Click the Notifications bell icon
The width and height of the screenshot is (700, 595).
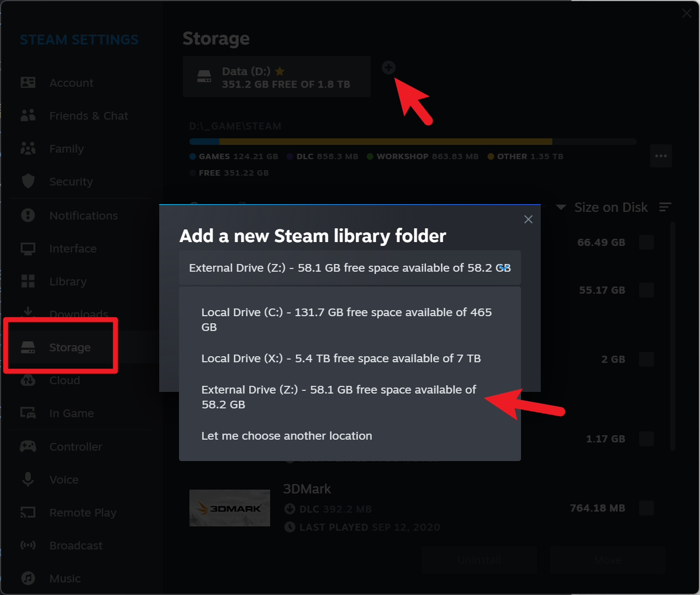[28, 215]
